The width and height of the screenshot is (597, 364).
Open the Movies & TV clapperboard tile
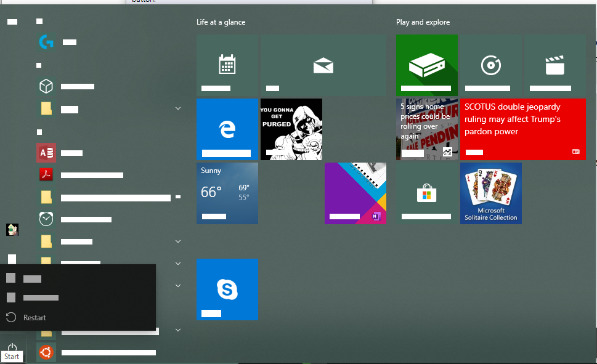(x=554, y=65)
